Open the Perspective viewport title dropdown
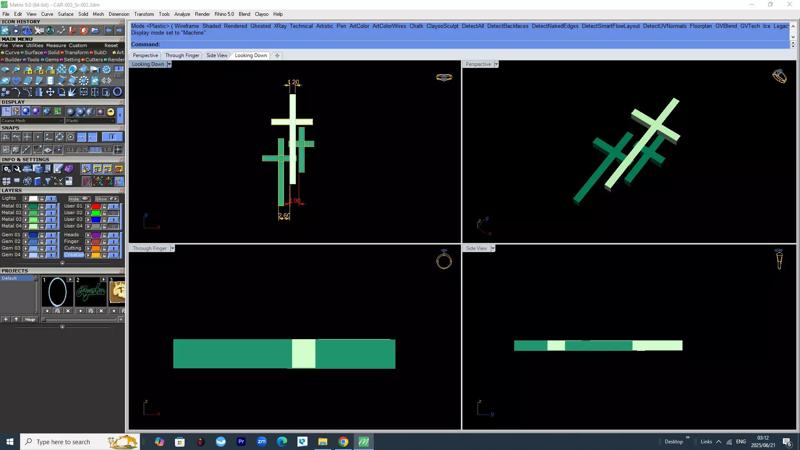The height and width of the screenshot is (450, 800). tap(495, 64)
